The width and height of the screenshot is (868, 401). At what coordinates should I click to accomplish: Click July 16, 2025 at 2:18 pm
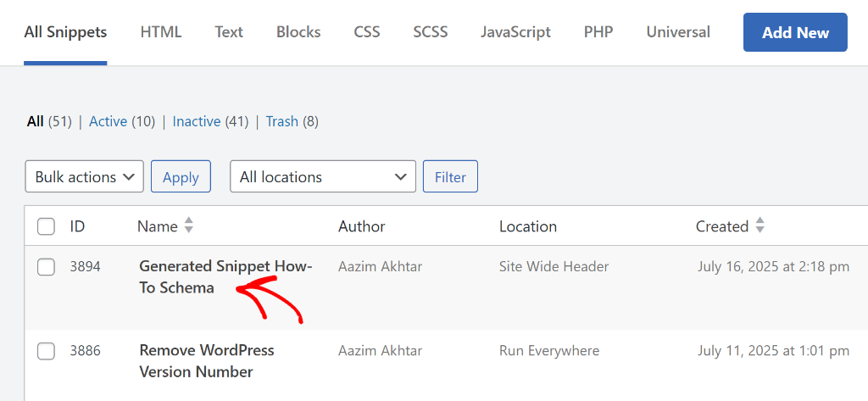click(773, 266)
